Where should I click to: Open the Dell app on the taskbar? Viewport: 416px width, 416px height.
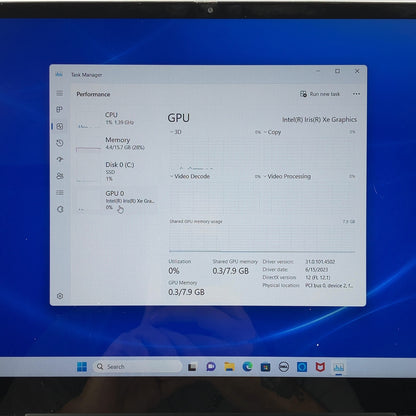point(284,367)
